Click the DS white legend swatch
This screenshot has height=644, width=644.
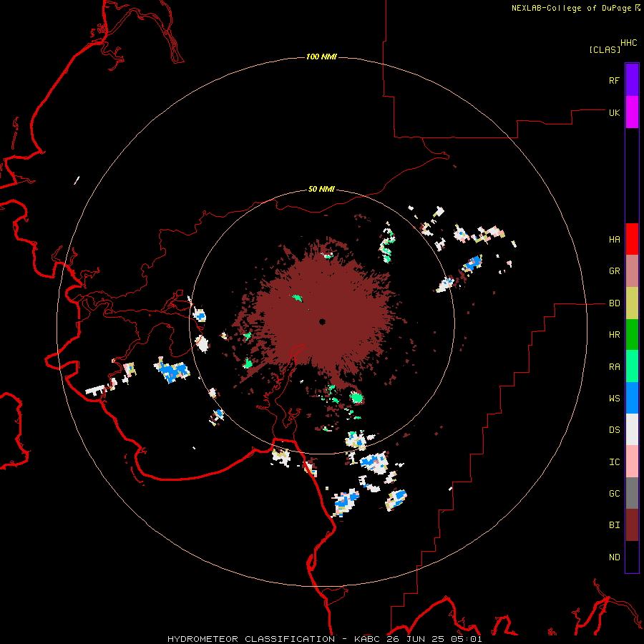coord(632,429)
